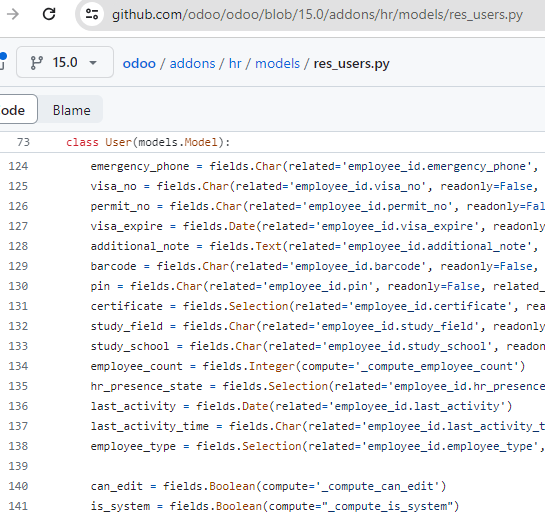545x513 pixels.
Task: Click the dropdown caret next to 15.0
Action: [x=93, y=63]
